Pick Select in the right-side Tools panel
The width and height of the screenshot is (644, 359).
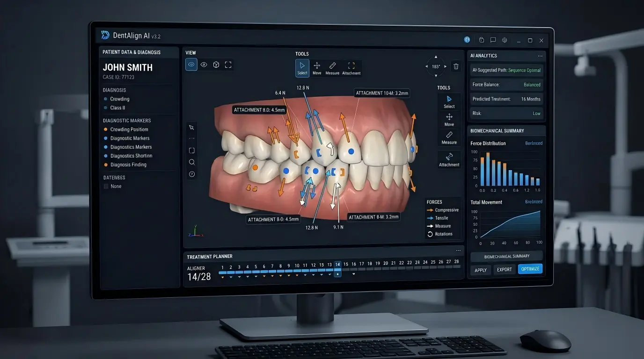(449, 102)
